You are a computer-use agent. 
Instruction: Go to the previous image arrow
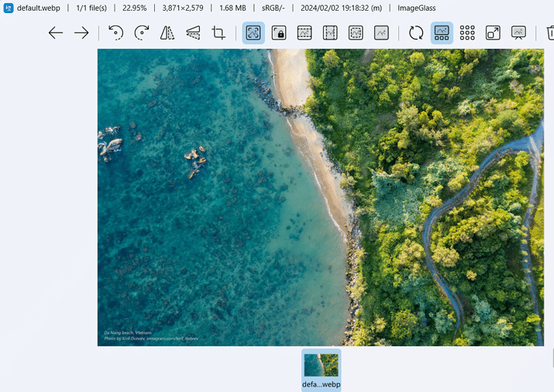[56, 33]
